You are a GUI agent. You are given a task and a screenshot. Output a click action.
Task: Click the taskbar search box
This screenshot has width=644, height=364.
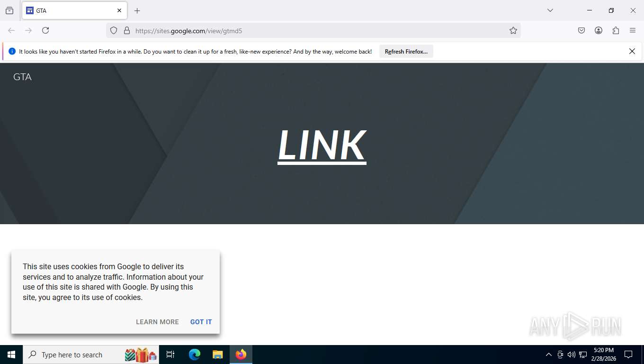pos(91,355)
